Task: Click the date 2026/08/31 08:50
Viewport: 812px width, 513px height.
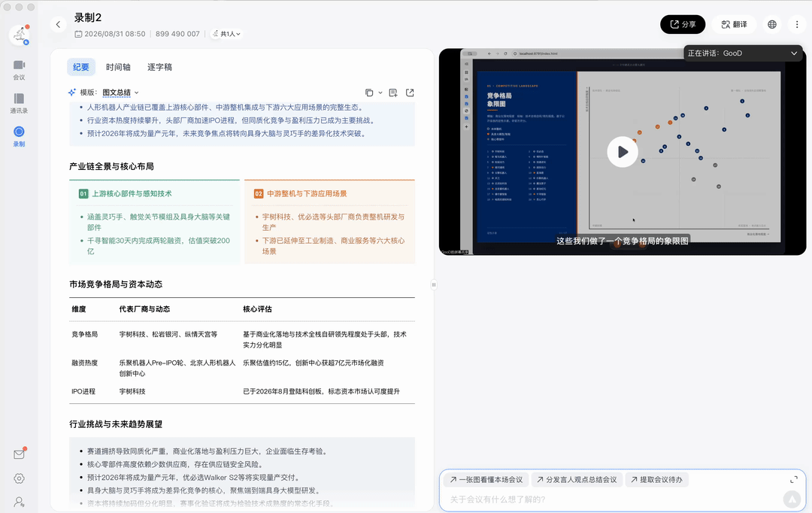Action: point(114,34)
